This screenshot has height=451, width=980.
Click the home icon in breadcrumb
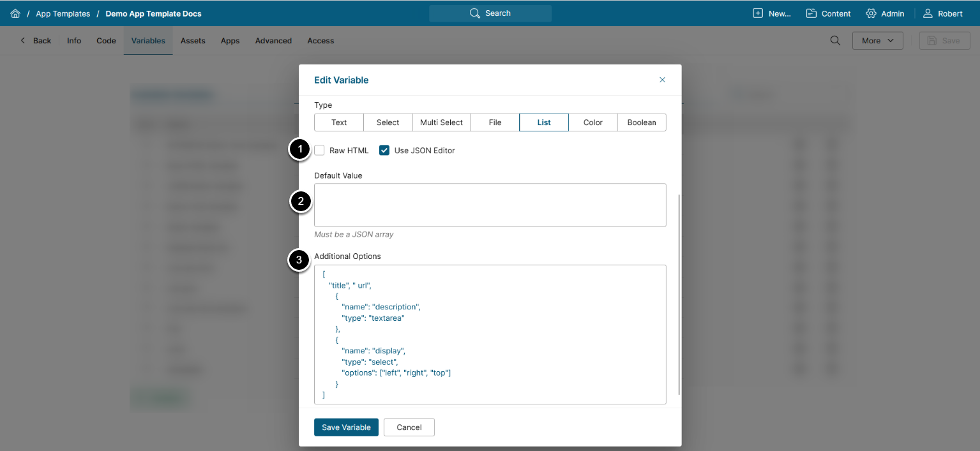pyautogui.click(x=15, y=13)
